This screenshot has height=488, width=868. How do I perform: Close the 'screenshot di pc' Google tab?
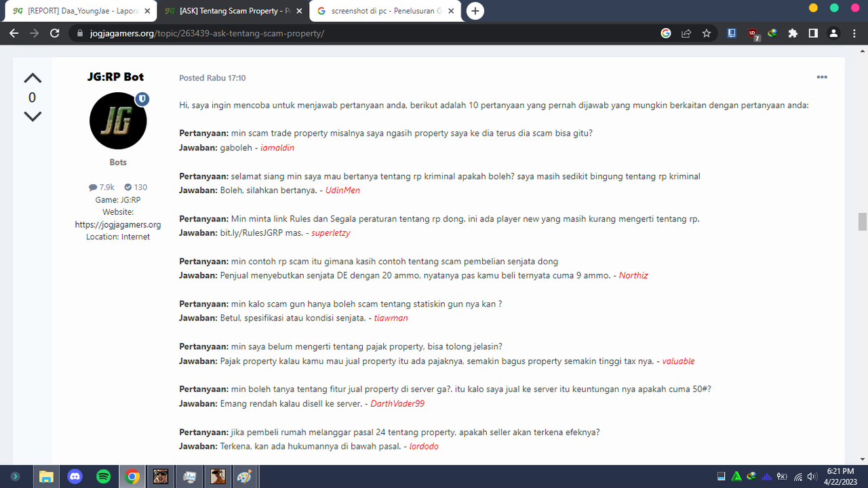coord(450,11)
